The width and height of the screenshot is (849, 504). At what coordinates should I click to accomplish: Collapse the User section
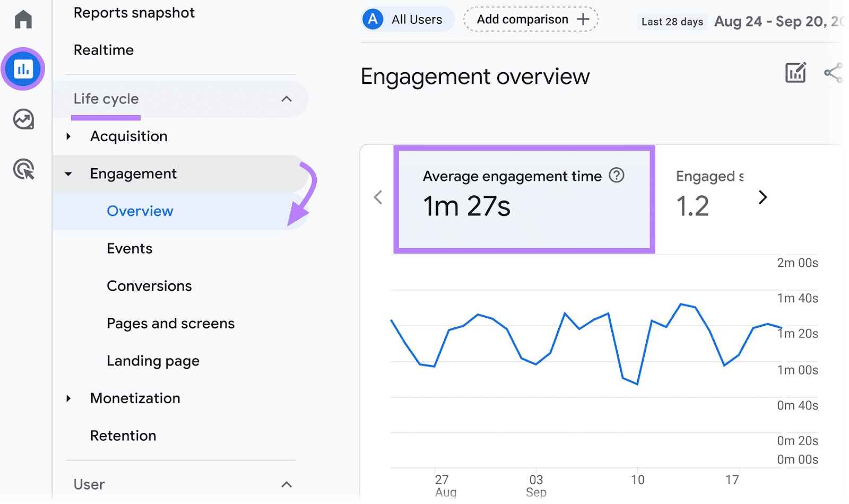287,484
